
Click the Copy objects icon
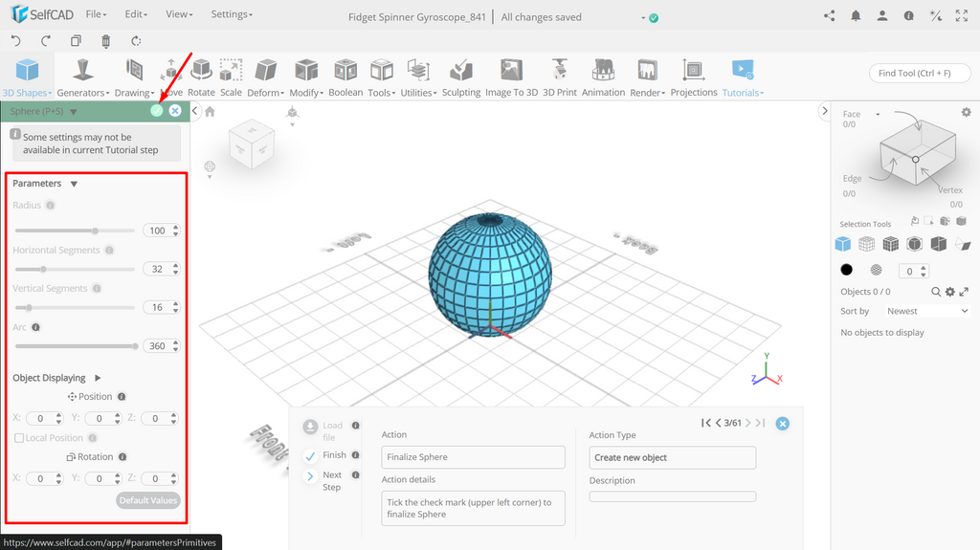[76, 40]
